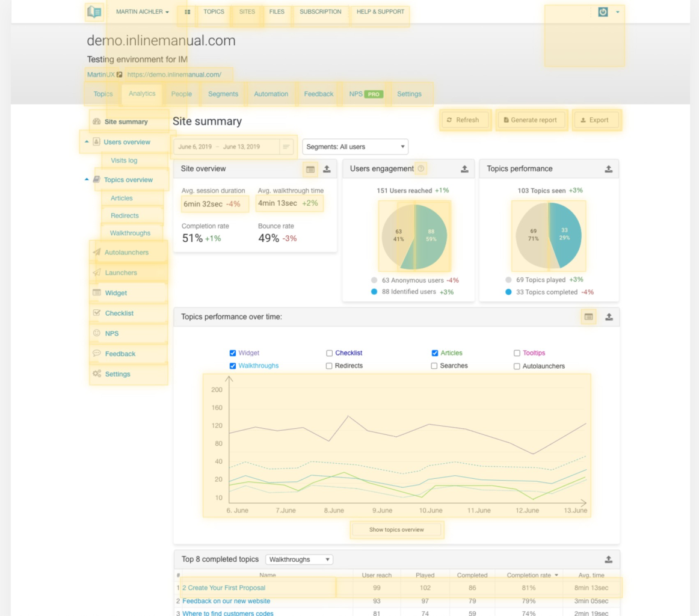Screen dimensions: 699x616
Task: Click the Inline Manual book logo icon
Action: pyautogui.click(x=94, y=12)
